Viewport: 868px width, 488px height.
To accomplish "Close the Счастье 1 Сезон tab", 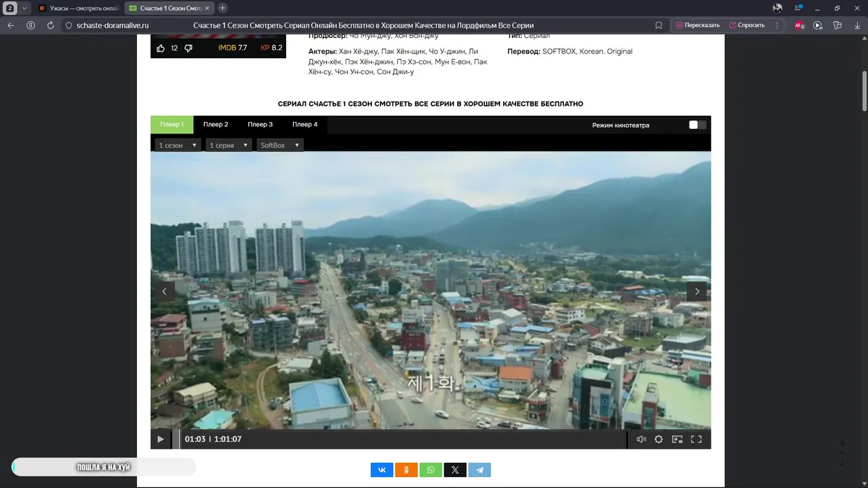I will tap(208, 8).
